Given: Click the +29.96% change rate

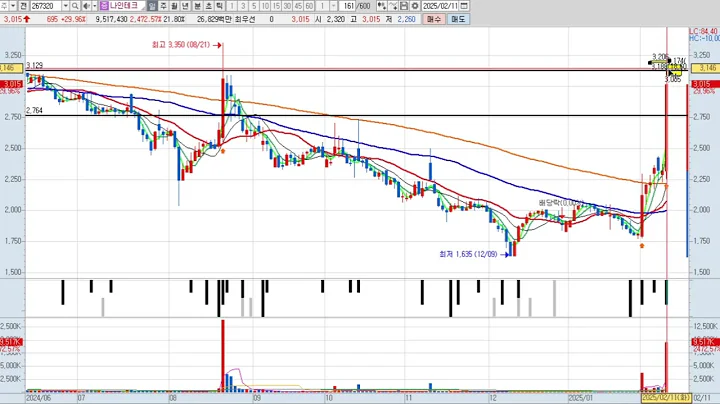Looking at the screenshot, I should click(73, 19).
